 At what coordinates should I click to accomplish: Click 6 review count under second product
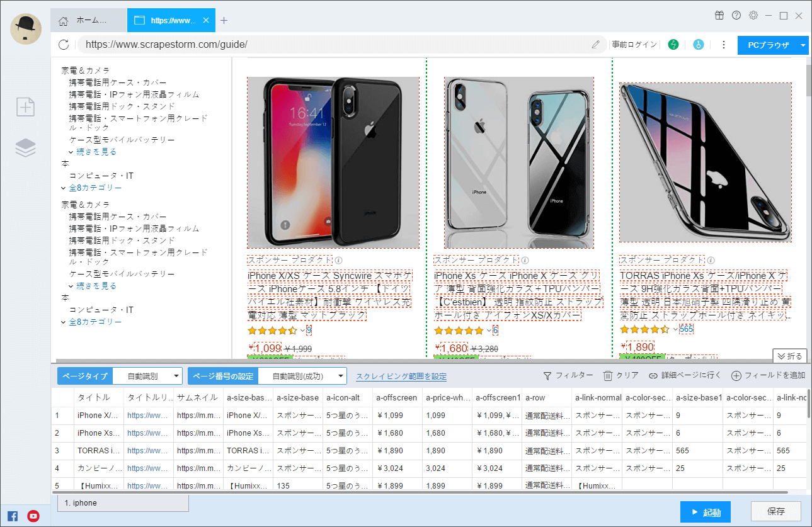[495, 330]
